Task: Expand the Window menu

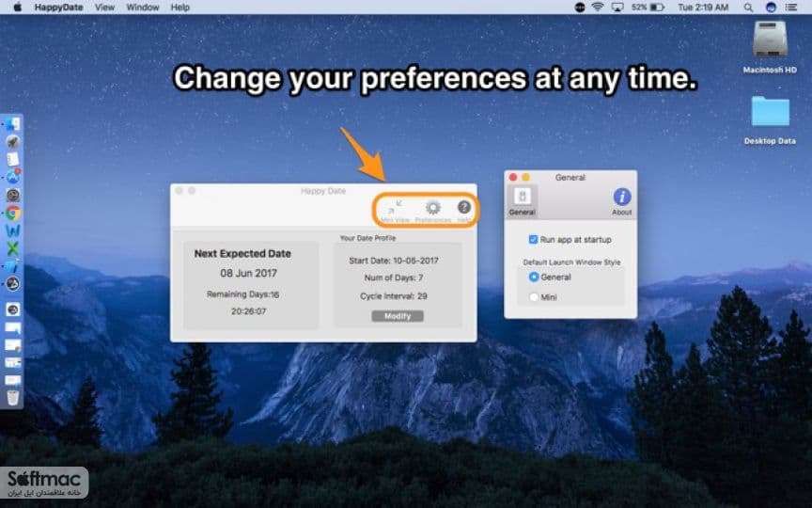Action: click(143, 8)
